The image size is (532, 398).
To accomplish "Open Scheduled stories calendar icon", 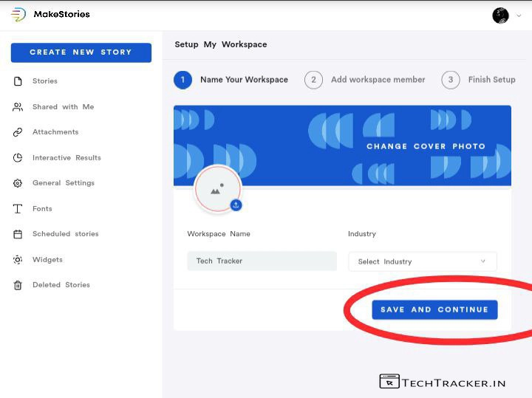I will pos(18,234).
